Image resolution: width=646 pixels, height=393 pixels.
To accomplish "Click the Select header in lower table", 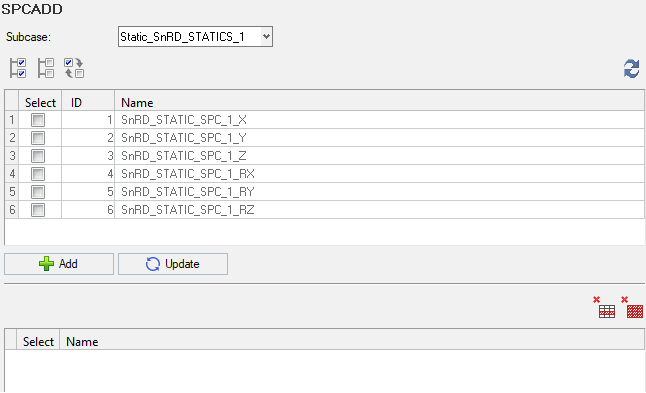I will (38, 342).
